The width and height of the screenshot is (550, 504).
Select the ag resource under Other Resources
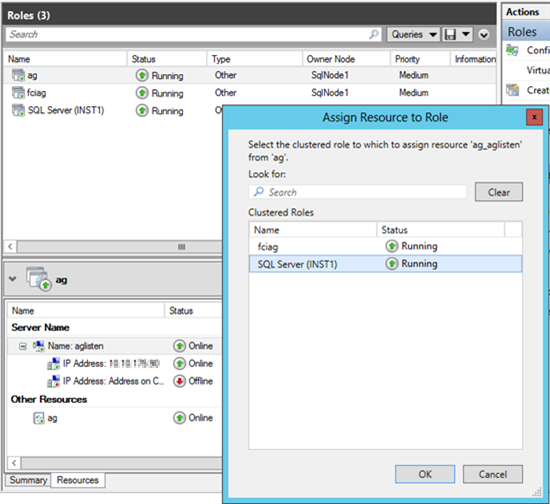coord(115,418)
